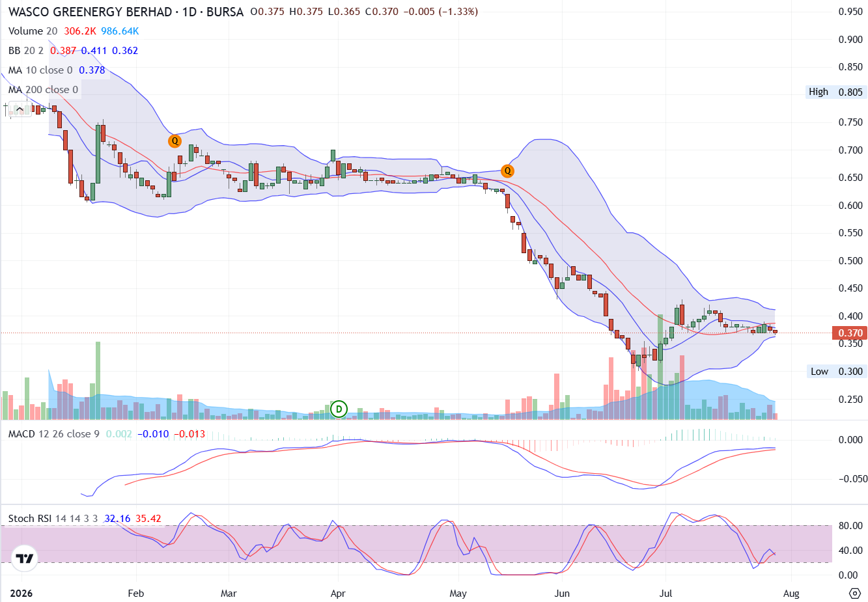This screenshot has height=602, width=868.
Task: Click the blue volume average 986.64K
Action: [x=120, y=31]
